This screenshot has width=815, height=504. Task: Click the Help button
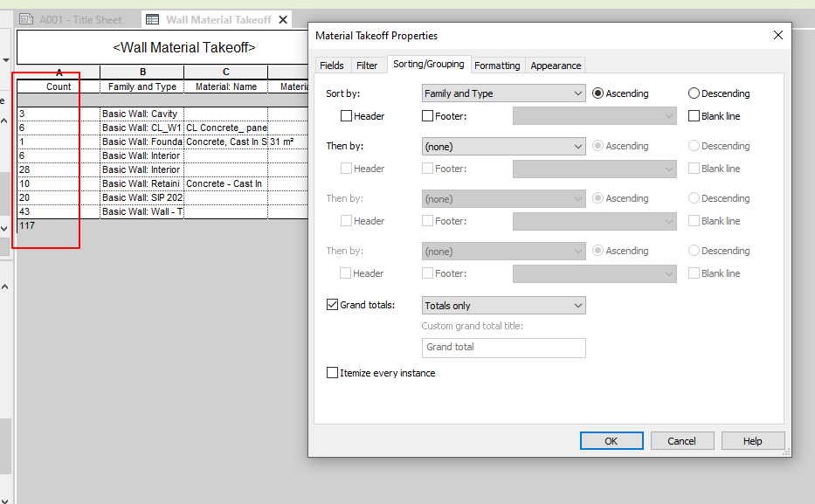(x=753, y=440)
